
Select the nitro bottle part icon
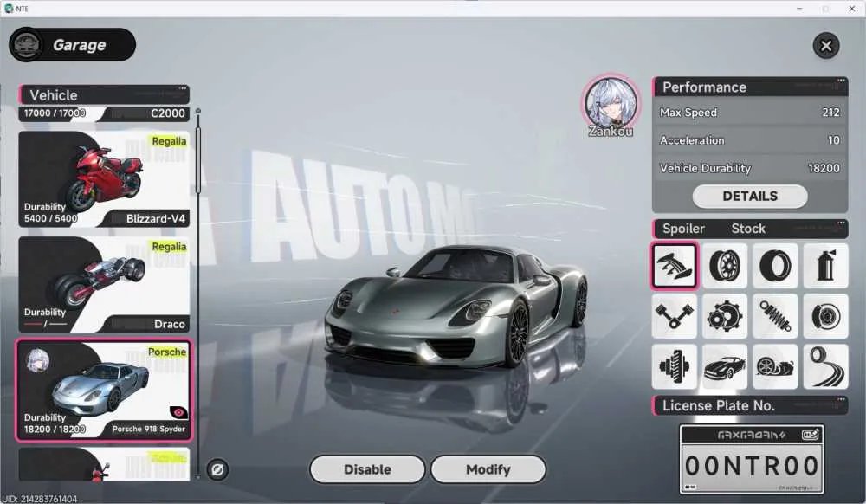click(825, 266)
